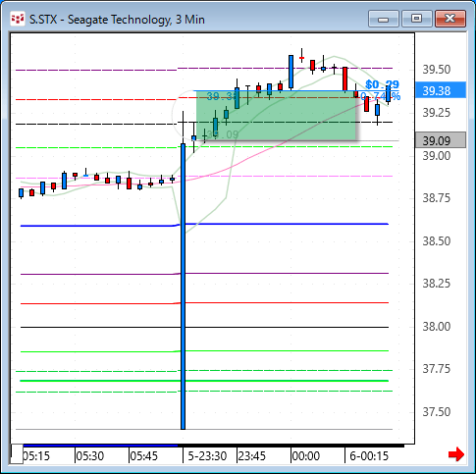Image resolution: width=476 pixels, height=474 pixels.
Task: Click the 39.00 price axis label
Action: tap(437, 156)
